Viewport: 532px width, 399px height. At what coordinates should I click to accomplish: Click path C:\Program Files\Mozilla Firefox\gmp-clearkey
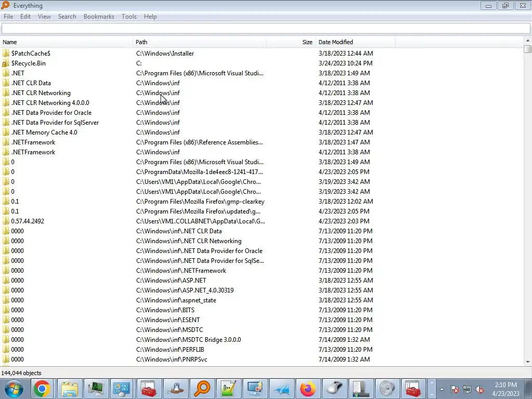[200, 202]
